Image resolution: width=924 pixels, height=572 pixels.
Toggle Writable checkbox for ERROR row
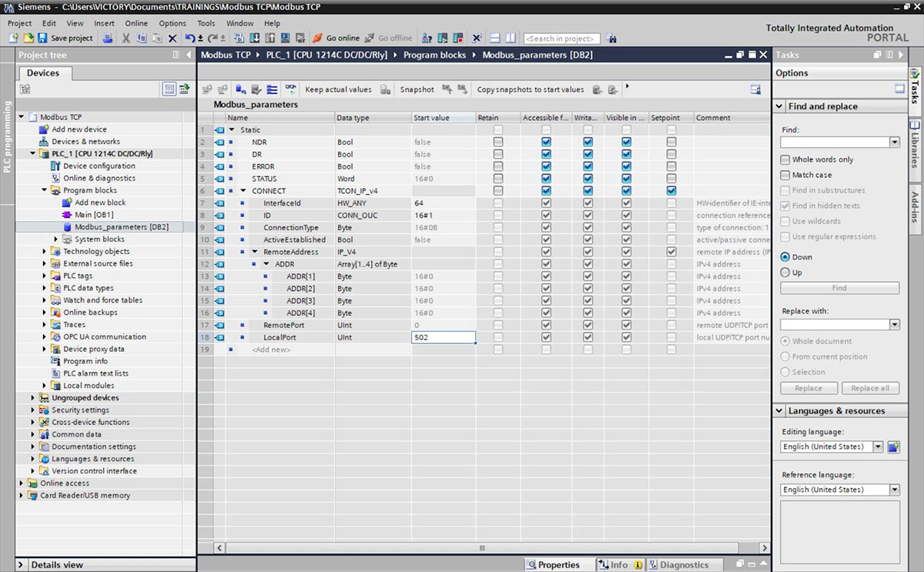(x=588, y=166)
